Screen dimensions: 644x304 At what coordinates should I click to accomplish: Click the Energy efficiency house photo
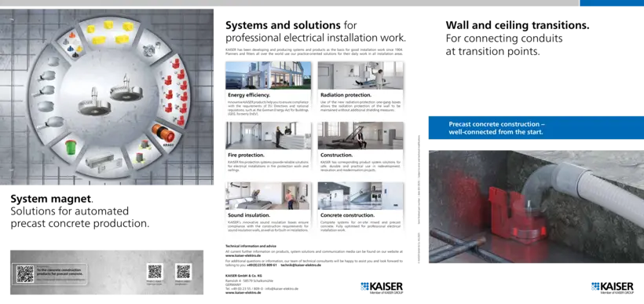coord(268,75)
